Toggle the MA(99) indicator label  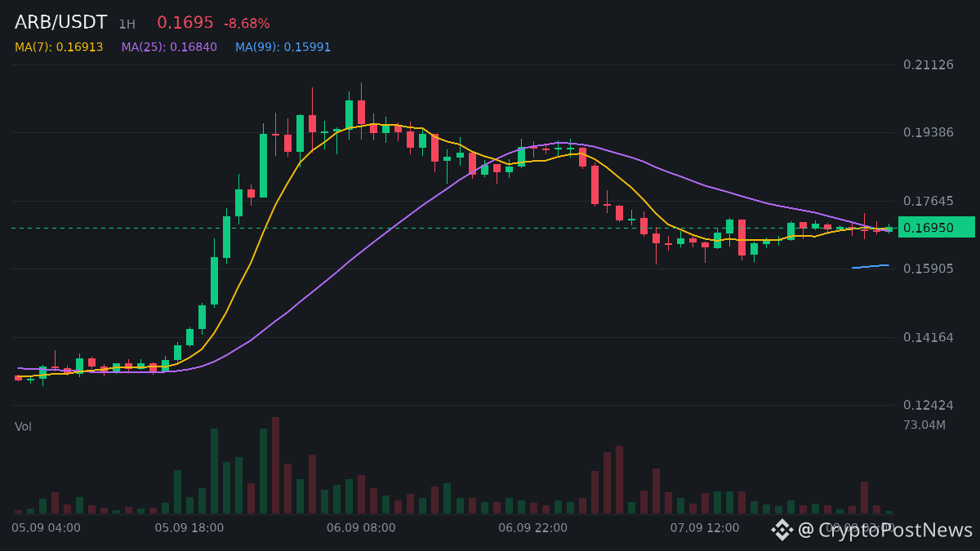pyautogui.click(x=283, y=47)
